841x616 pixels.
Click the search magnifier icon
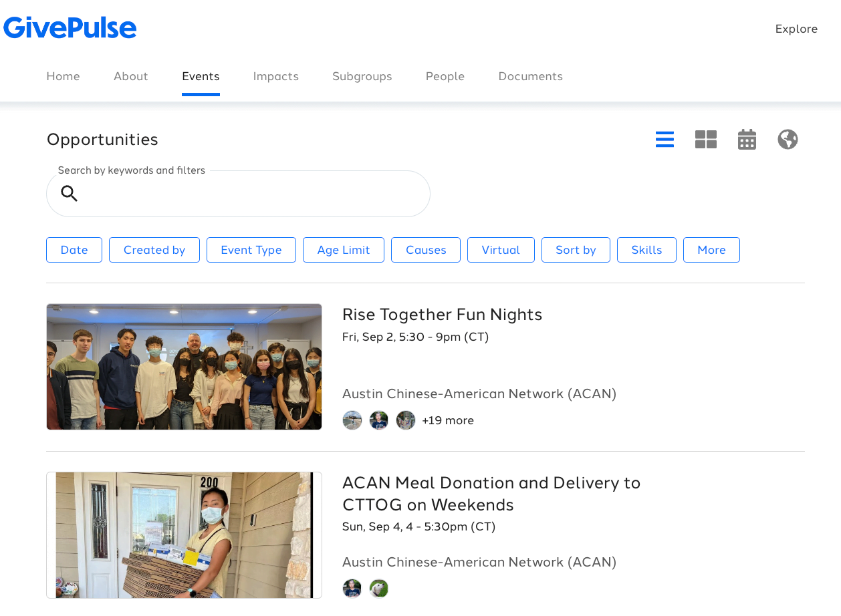click(69, 193)
